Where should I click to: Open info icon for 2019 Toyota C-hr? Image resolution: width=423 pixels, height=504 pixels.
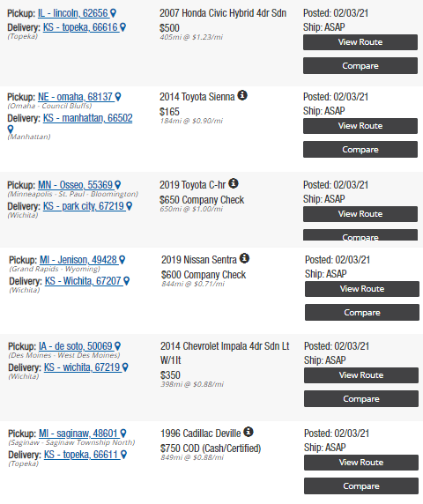click(234, 183)
